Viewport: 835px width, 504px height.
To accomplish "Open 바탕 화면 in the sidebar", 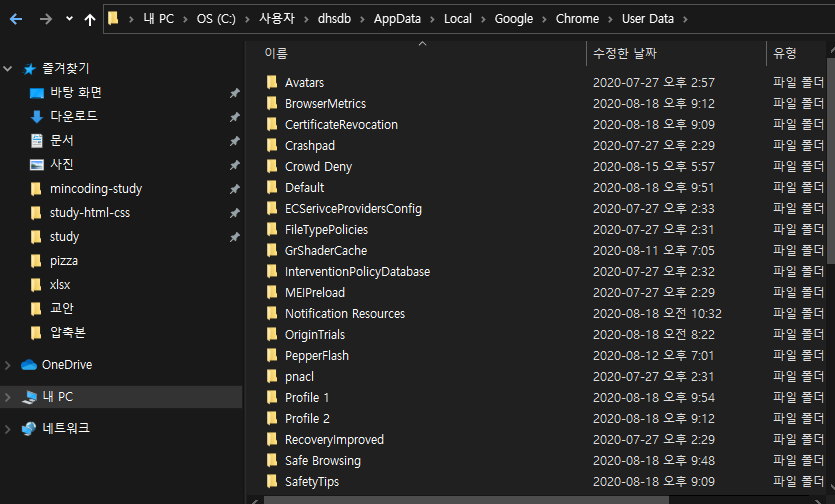I will (x=76, y=92).
